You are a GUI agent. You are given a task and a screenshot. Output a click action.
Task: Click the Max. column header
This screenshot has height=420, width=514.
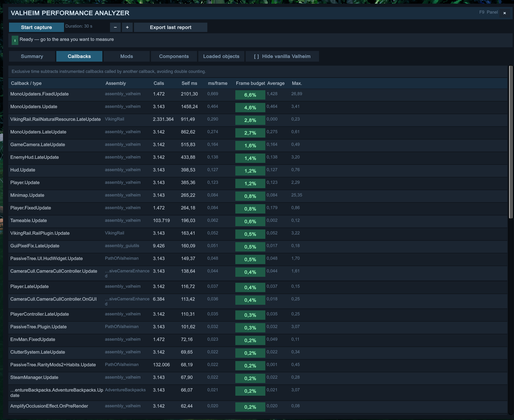pos(297,83)
